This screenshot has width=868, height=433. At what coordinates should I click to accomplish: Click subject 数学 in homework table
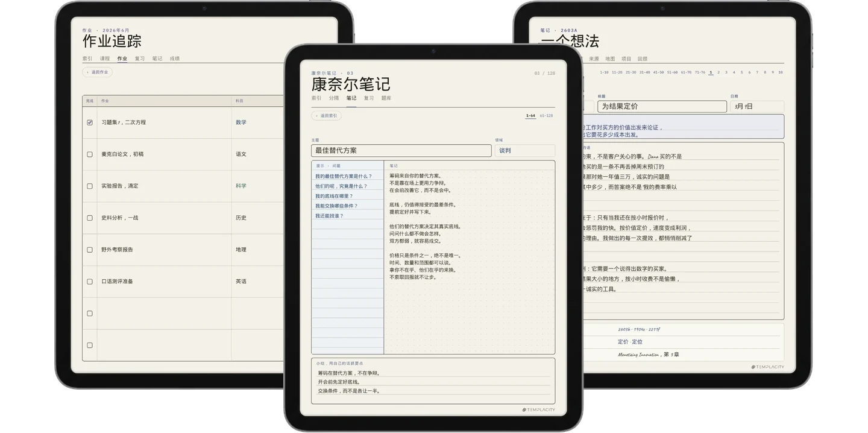pyautogui.click(x=241, y=122)
